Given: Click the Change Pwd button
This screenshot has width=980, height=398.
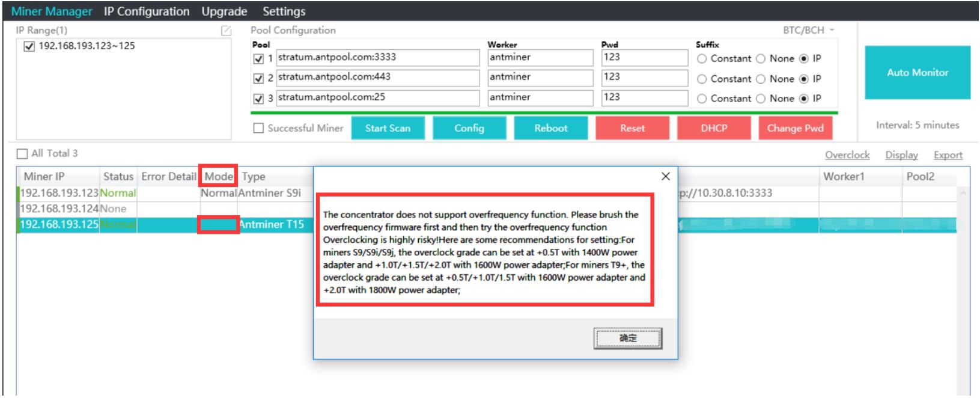Looking at the screenshot, I should [796, 128].
